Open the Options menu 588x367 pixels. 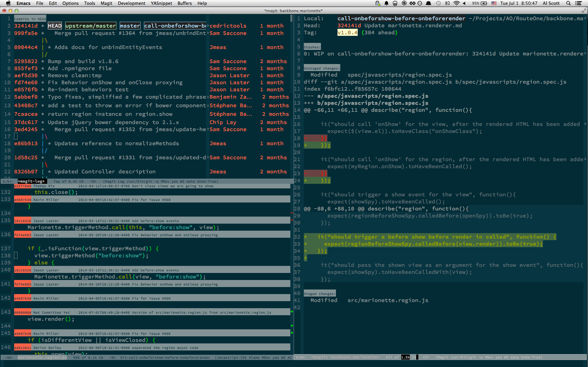[x=70, y=3]
